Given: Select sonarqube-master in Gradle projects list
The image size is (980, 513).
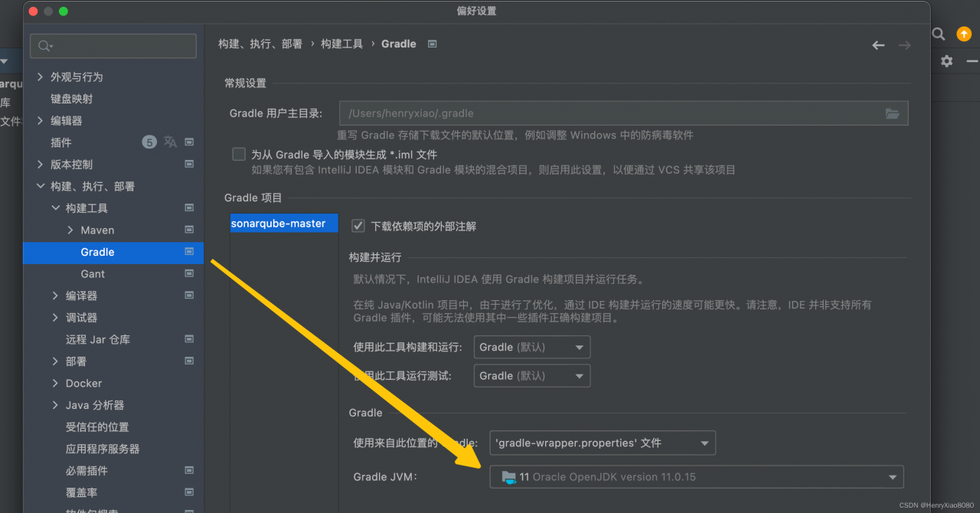Looking at the screenshot, I should coord(284,224).
